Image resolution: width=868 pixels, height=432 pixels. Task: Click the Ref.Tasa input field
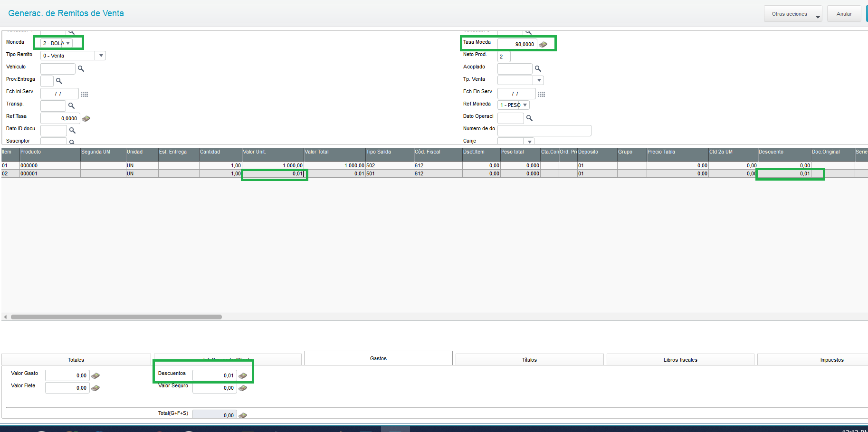point(60,118)
